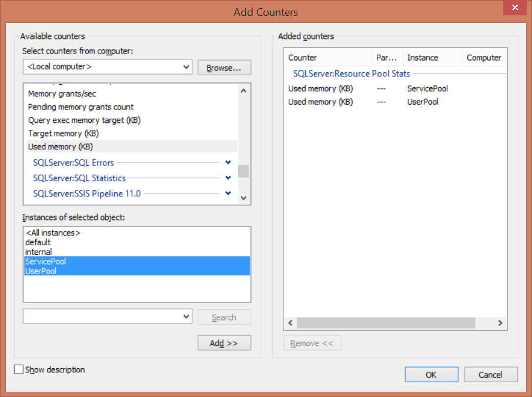Expand SQLServer:SSIS Pipeline 11.0 chevron

click(228, 193)
